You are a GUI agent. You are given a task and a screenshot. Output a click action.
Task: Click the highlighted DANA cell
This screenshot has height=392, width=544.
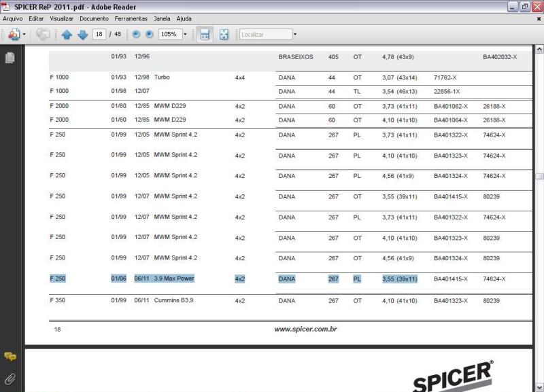(x=286, y=279)
